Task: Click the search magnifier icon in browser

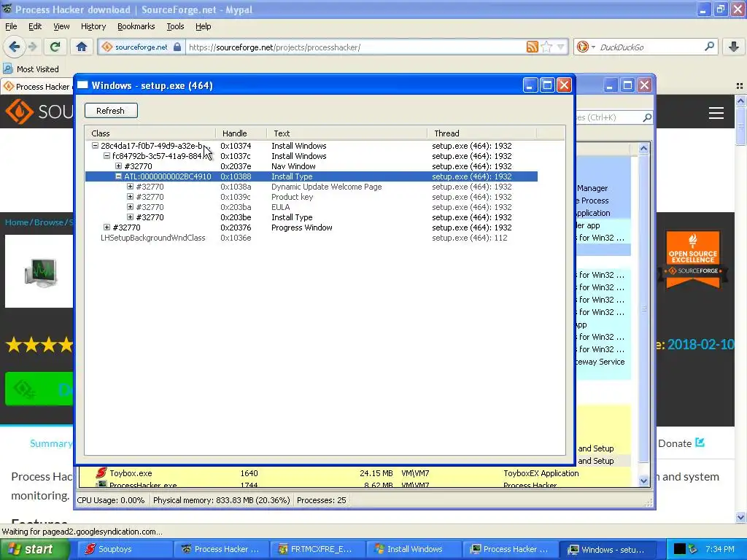Action: (709, 47)
